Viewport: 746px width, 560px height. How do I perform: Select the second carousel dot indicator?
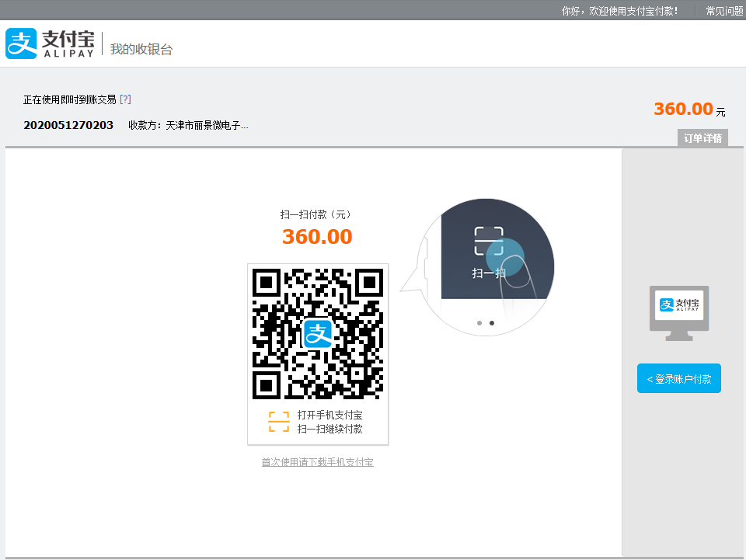click(x=492, y=323)
